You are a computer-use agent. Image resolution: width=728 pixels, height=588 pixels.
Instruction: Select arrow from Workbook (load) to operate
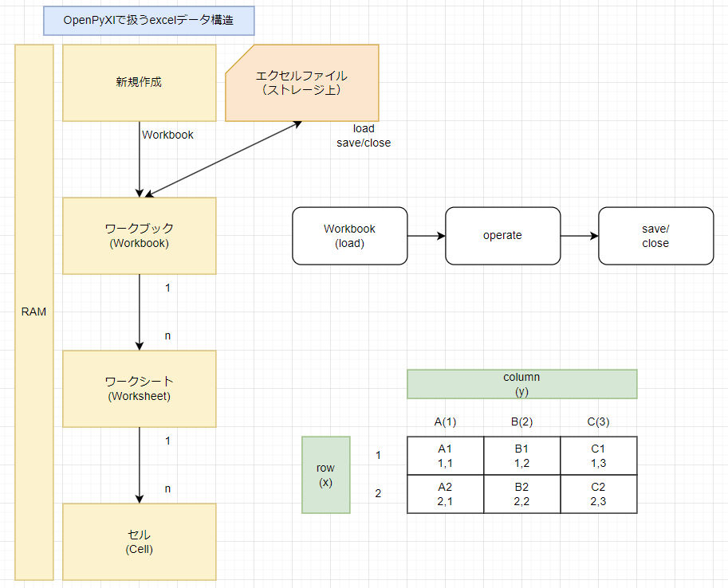(x=427, y=236)
